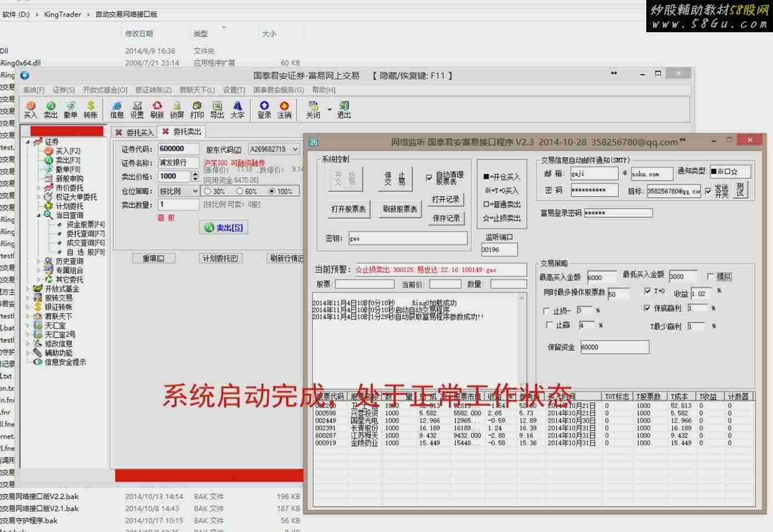This screenshot has height=532, width=773.
Task: Select 卖出[F3] in the tree
Action: (x=63, y=160)
